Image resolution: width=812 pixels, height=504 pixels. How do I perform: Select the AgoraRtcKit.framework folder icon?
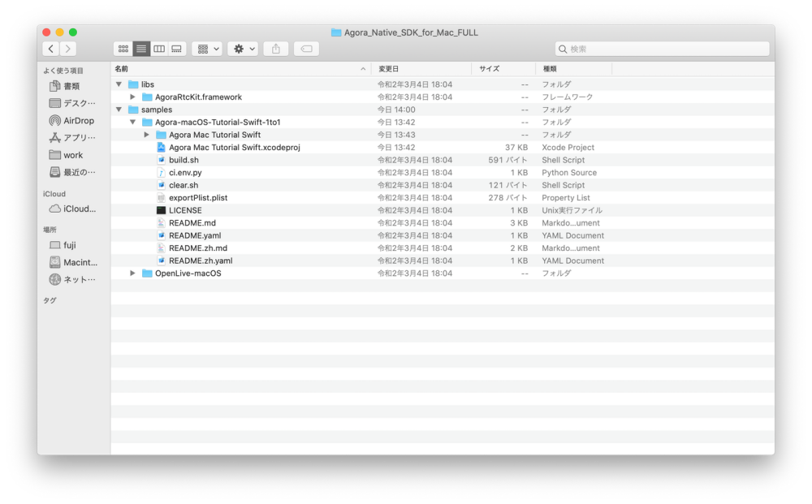(147, 97)
